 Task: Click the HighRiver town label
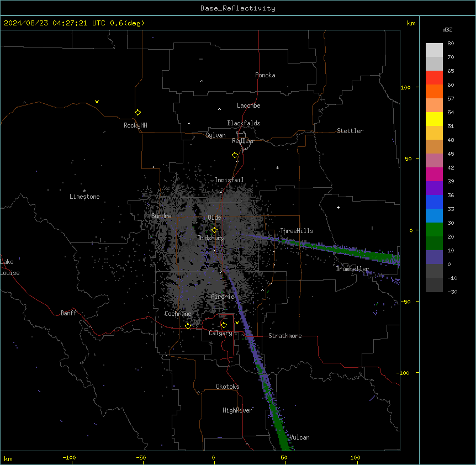(x=237, y=410)
